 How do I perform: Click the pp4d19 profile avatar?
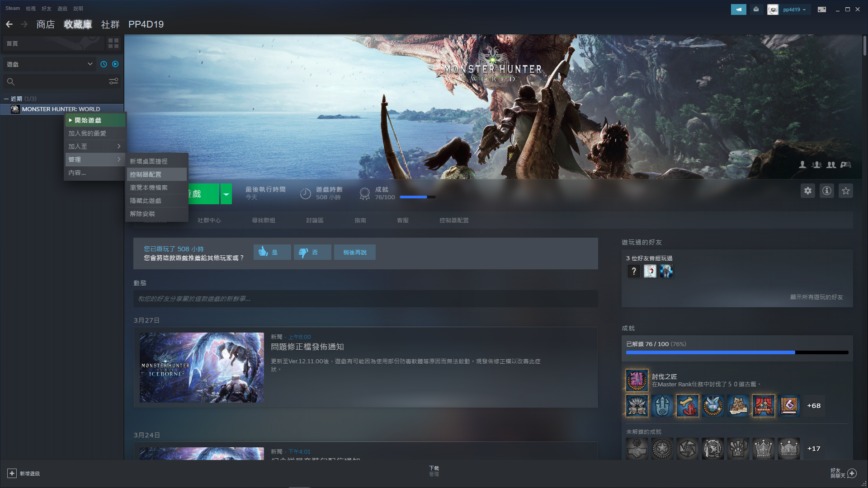(773, 9)
